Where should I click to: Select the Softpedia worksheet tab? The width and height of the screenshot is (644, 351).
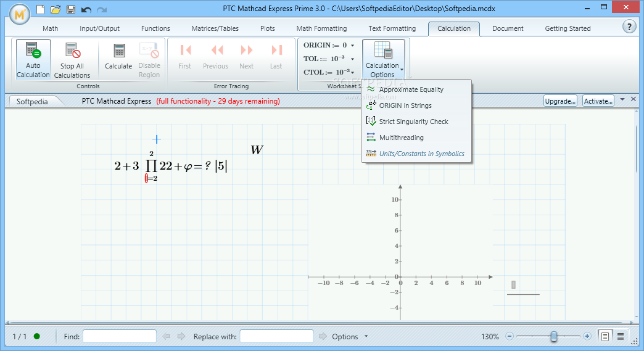(x=32, y=101)
